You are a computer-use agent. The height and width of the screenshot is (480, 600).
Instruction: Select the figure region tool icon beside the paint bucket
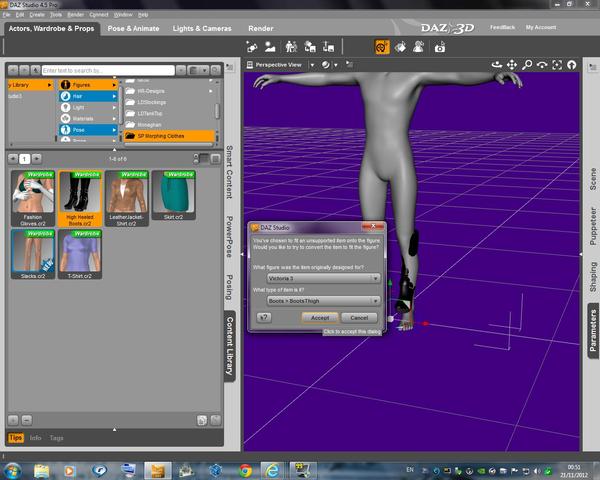click(x=419, y=47)
